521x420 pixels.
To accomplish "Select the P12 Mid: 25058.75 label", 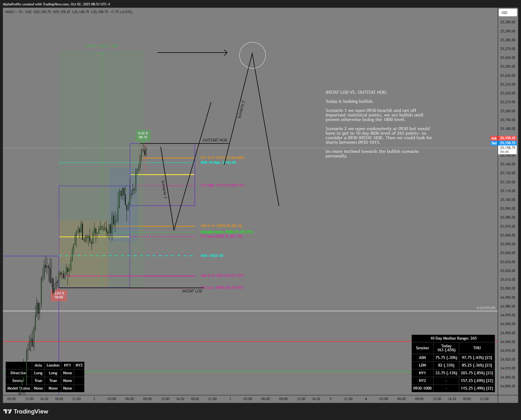I will 221,236.
